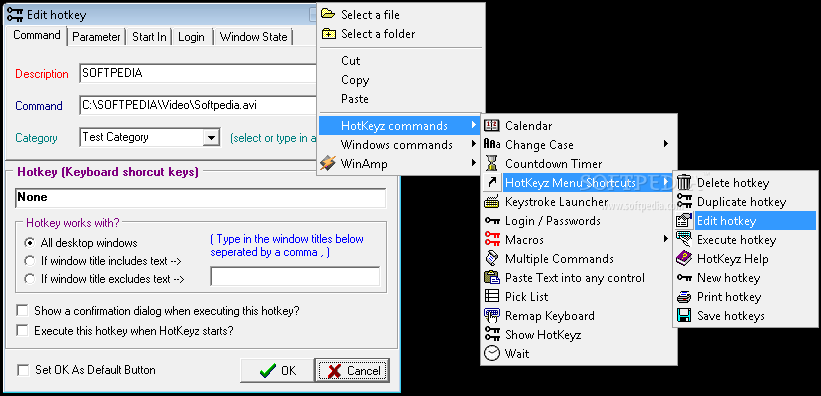The image size is (821, 396).
Task: Click the Description input field
Action: (198, 73)
